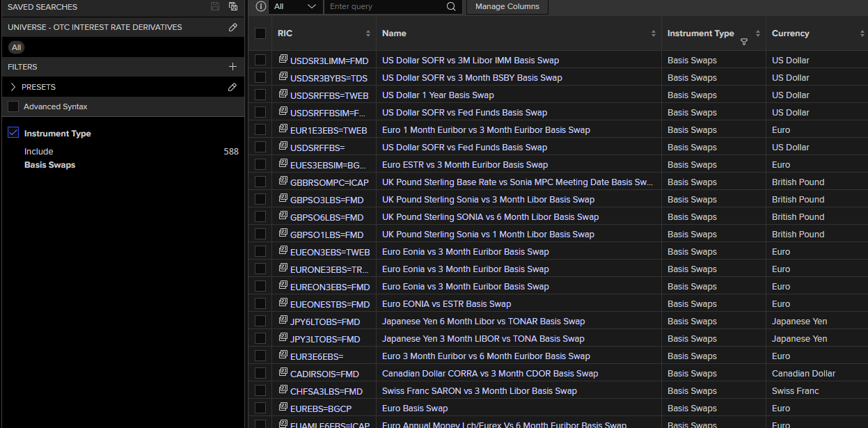Viewport: 868px width, 428px height.
Task: Add a filter with the plus icon
Action: pos(233,67)
